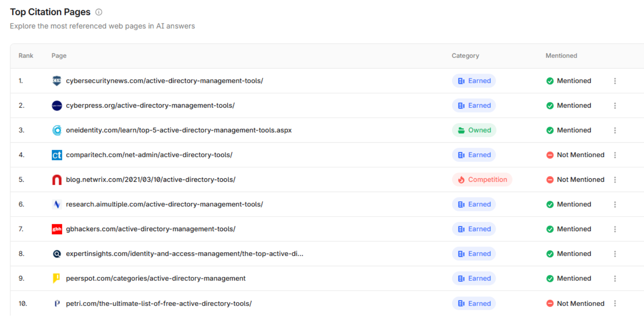The height and width of the screenshot is (329, 644).
Task: Click Mentioned status for expertinsights.com
Action: 569,254
